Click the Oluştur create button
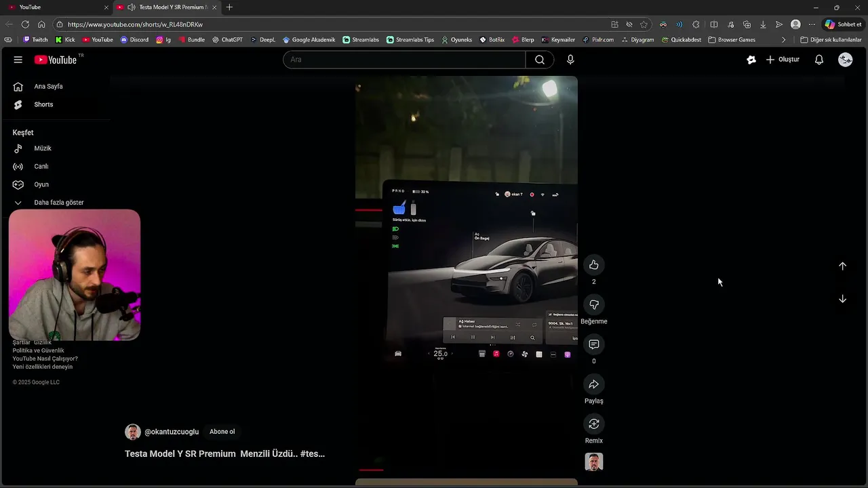This screenshot has height=488, width=868. tap(783, 60)
